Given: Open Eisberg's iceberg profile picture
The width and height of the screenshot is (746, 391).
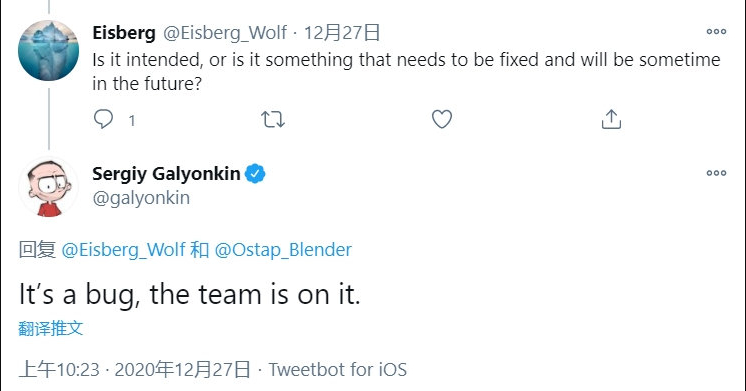Looking at the screenshot, I should click(x=49, y=50).
